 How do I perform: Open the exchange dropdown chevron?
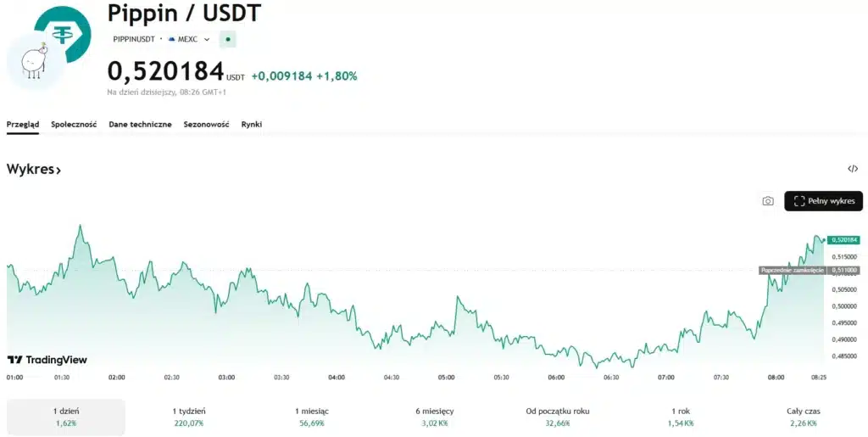206,39
